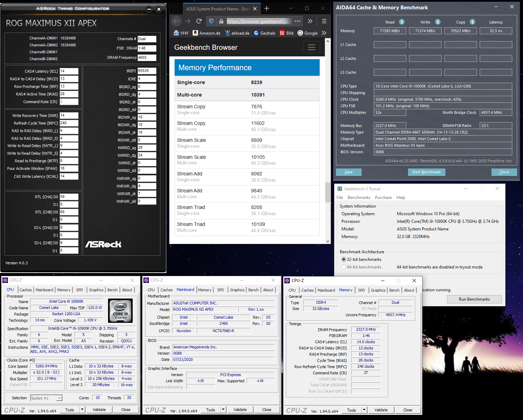This screenshot has width=523, height=420.
Task: Open a new browser tab
Action: point(267,9)
